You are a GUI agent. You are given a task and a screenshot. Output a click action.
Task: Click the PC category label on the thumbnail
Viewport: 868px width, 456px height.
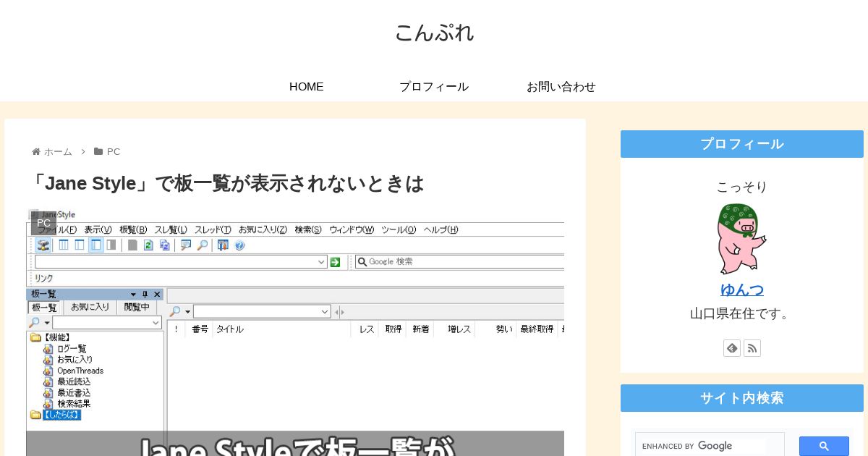point(44,223)
